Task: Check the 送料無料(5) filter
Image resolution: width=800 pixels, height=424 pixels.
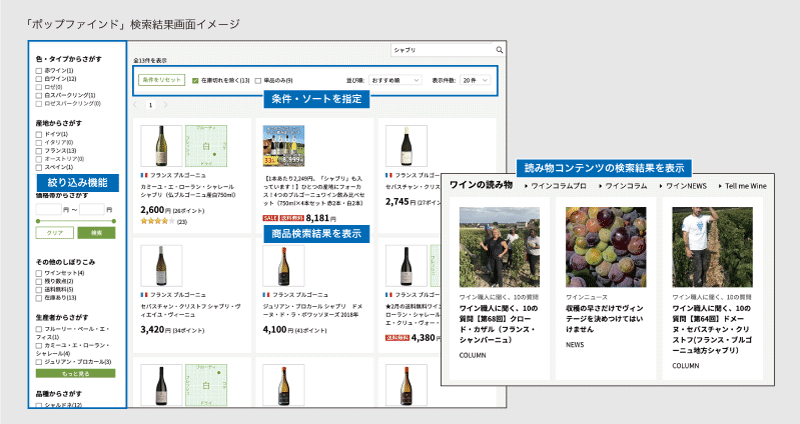Action: (39, 290)
